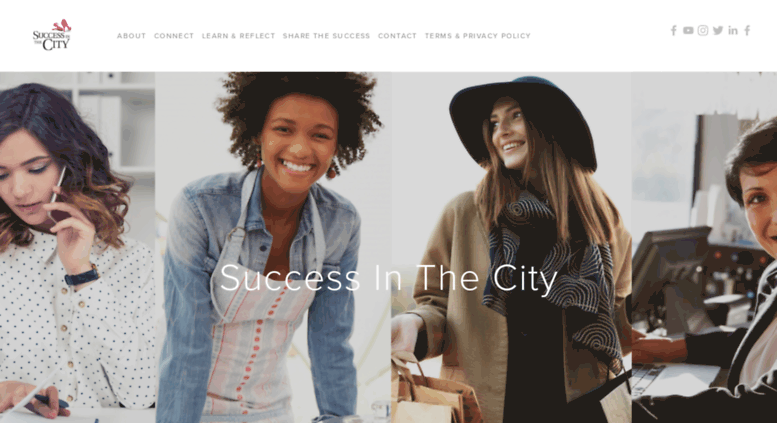Select Share The Success menu link

[327, 36]
